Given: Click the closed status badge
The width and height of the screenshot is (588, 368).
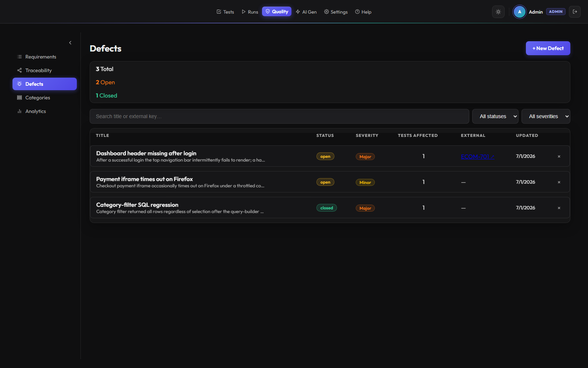Looking at the screenshot, I should tap(327, 208).
